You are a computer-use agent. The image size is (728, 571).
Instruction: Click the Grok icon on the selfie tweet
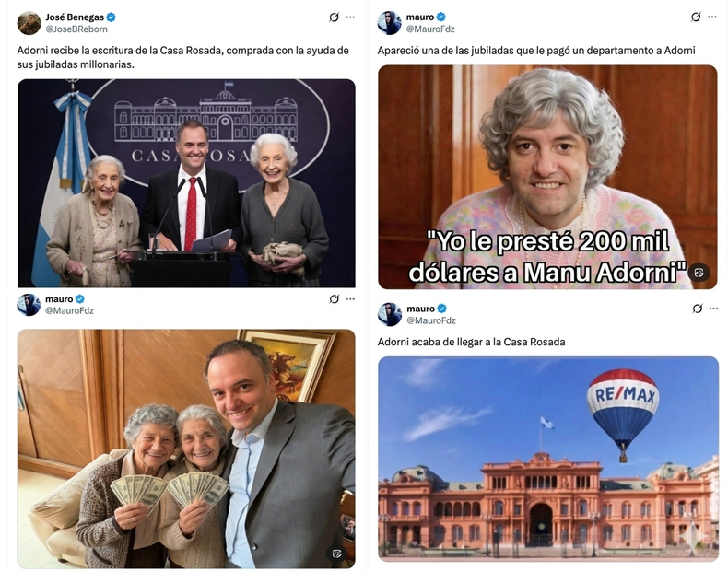click(x=334, y=299)
